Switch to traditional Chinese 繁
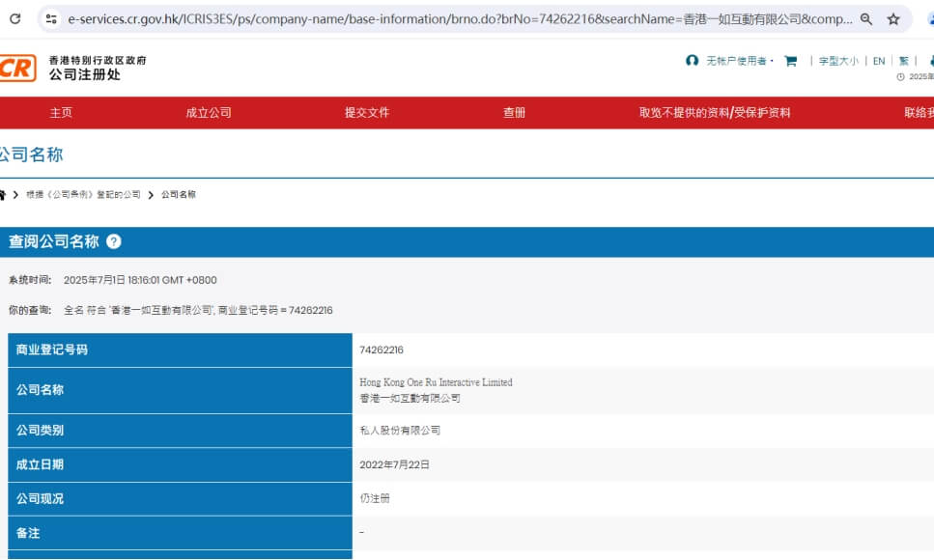 coord(904,61)
